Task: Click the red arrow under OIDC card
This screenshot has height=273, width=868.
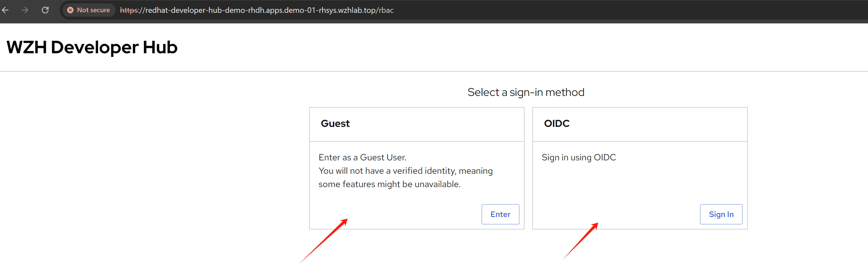Action: (581, 241)
